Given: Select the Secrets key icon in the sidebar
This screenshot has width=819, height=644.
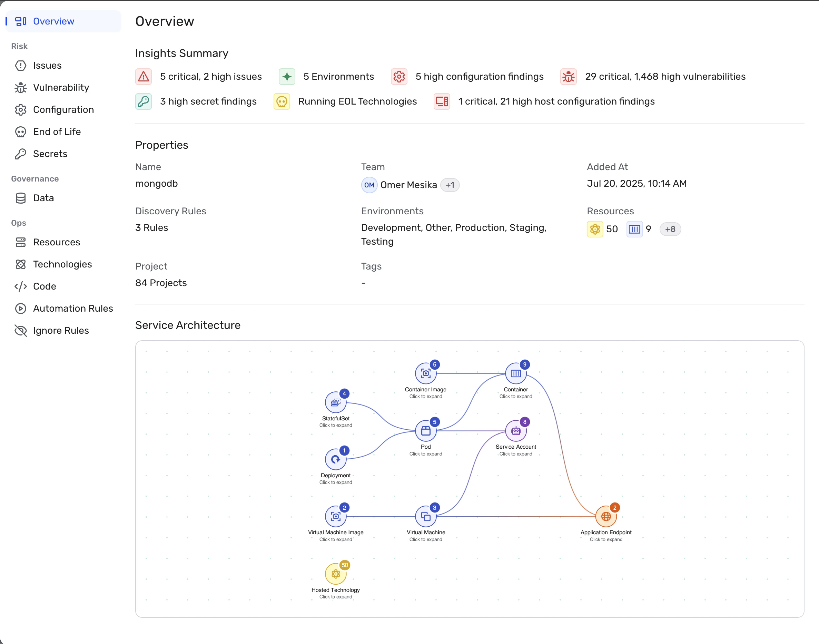Looking at the screenshot, I should pos(20,154).
